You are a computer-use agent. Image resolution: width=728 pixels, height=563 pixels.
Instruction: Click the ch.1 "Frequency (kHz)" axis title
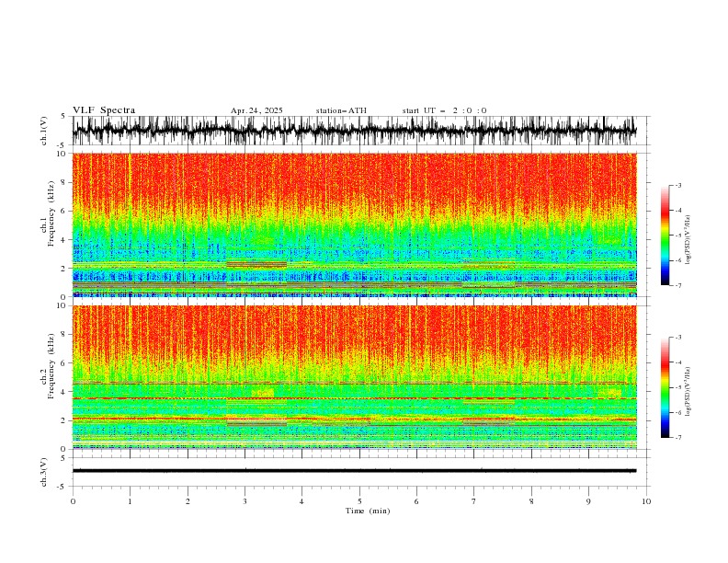(51, 214)
